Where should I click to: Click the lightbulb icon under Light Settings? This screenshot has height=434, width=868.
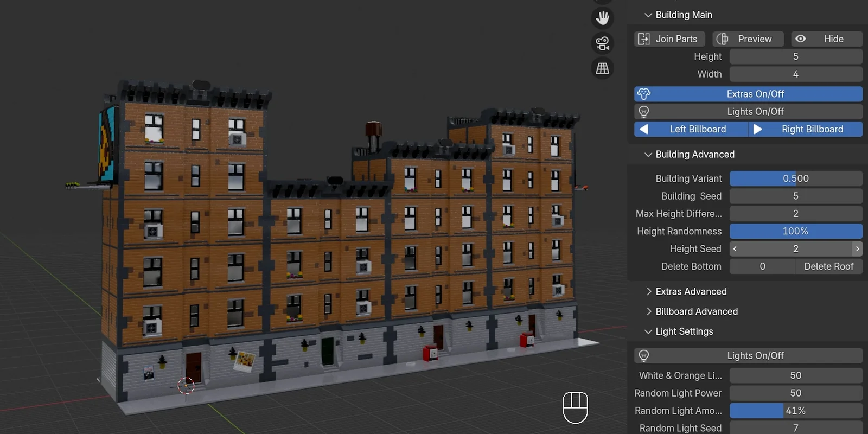(x=644, y=356)
